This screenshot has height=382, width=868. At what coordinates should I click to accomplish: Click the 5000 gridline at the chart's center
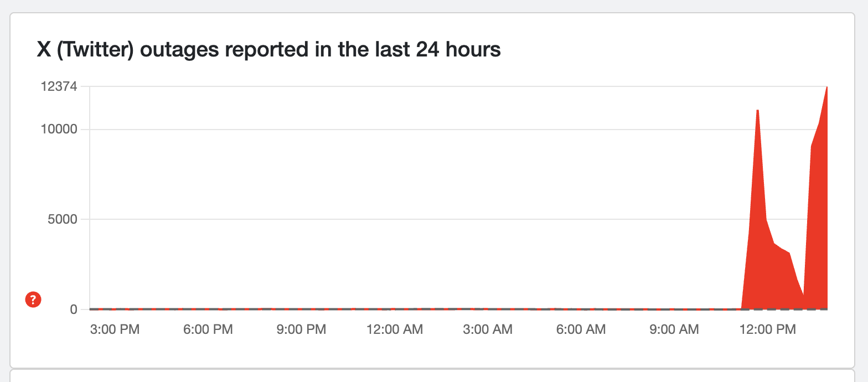point(458,219)
